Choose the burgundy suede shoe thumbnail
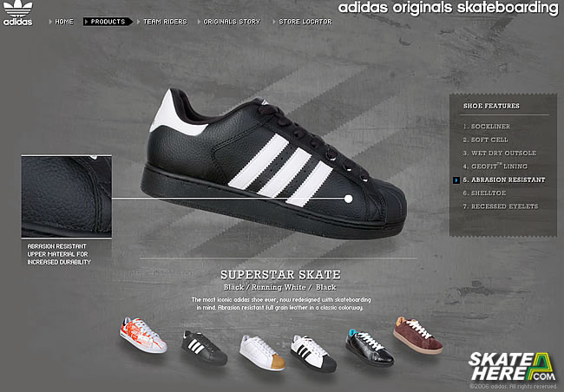Viewport: 564px width, 392px height. [x=418, y=335]
